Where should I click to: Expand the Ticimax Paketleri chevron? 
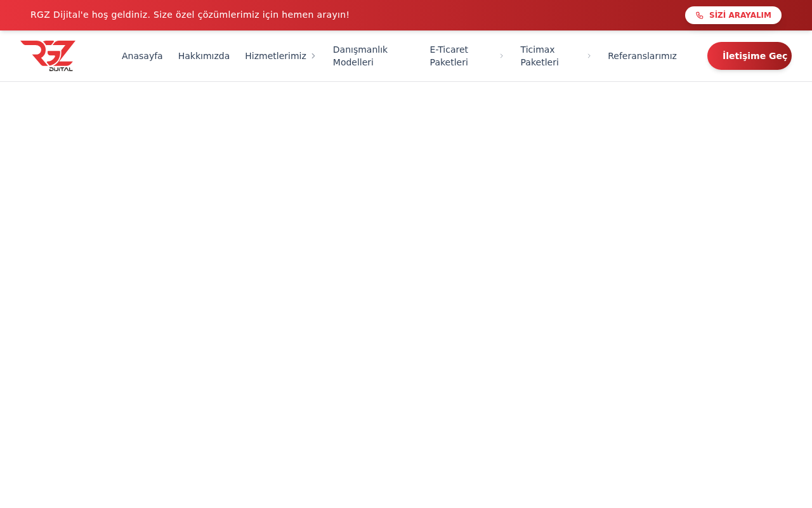click(589, 56)
